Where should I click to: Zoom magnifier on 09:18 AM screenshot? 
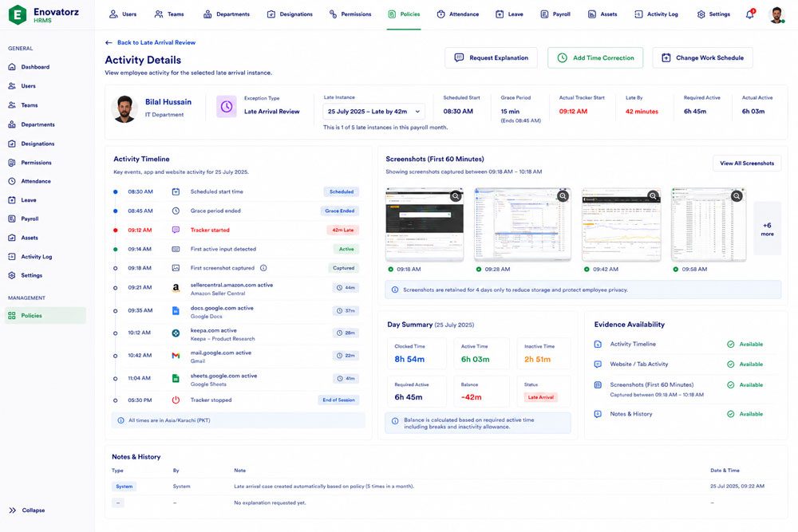[456, 196]
